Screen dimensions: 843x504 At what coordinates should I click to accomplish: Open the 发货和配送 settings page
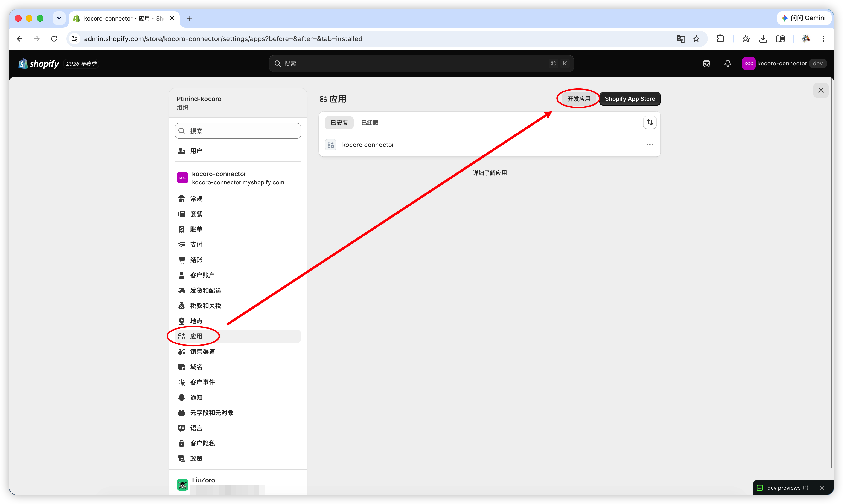(238, 290)
